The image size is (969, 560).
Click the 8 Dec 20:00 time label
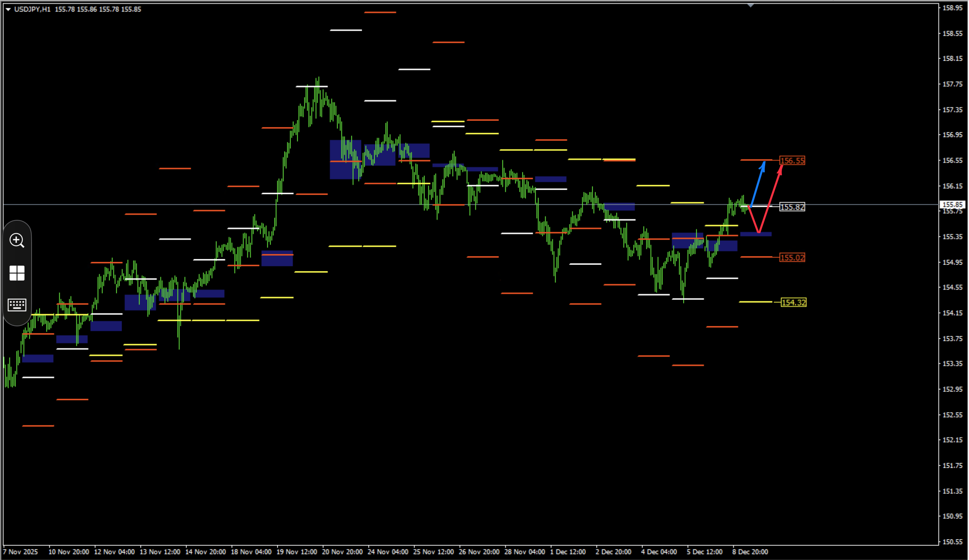coord(750,551)
